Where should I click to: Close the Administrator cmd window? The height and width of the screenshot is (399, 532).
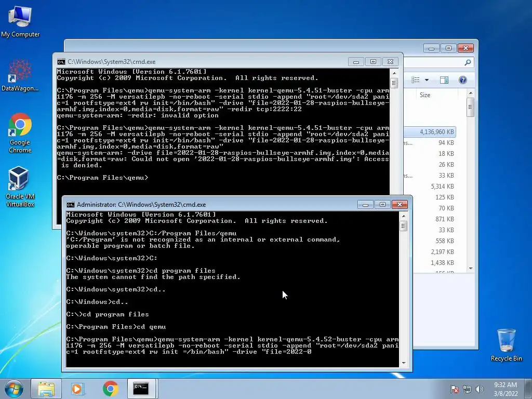point(400,205)
